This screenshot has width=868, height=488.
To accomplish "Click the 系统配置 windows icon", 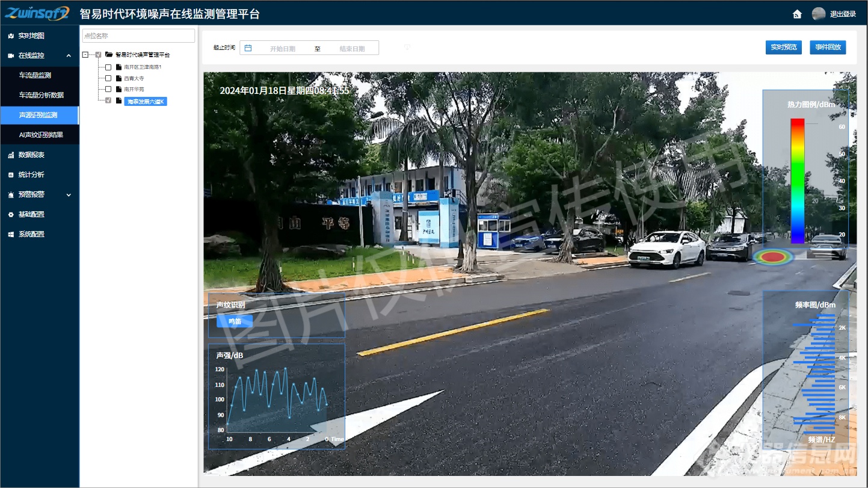I will [11, 235].
